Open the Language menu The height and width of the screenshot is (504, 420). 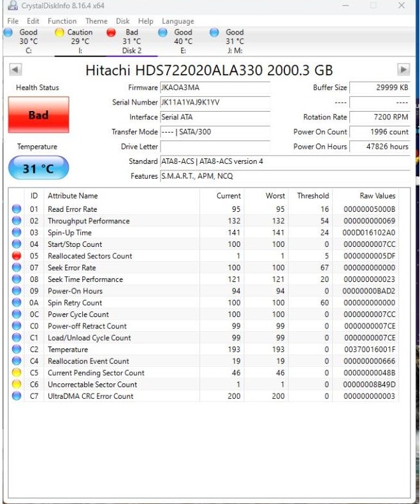[x=178, y=21]
